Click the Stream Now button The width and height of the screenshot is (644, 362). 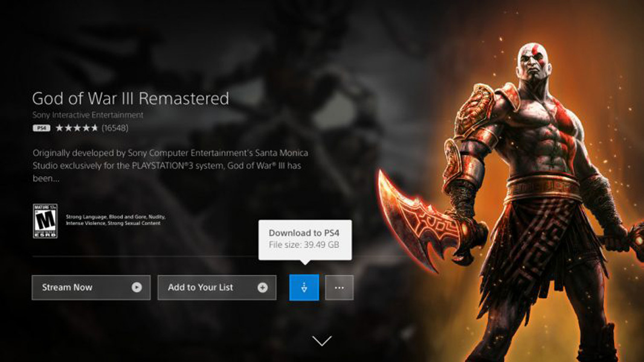pyautogui.click(x=91, y=287)
